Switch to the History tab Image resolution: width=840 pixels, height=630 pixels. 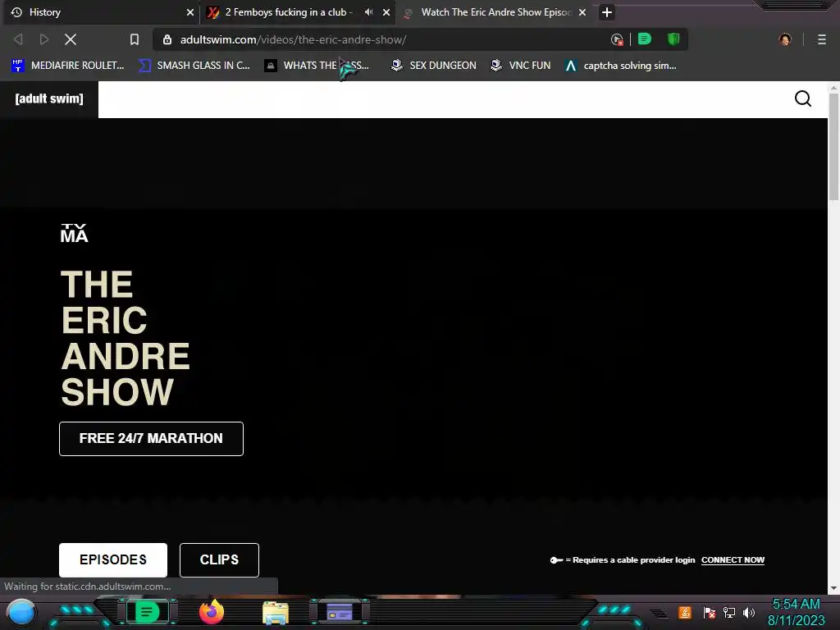click(101, 12)
